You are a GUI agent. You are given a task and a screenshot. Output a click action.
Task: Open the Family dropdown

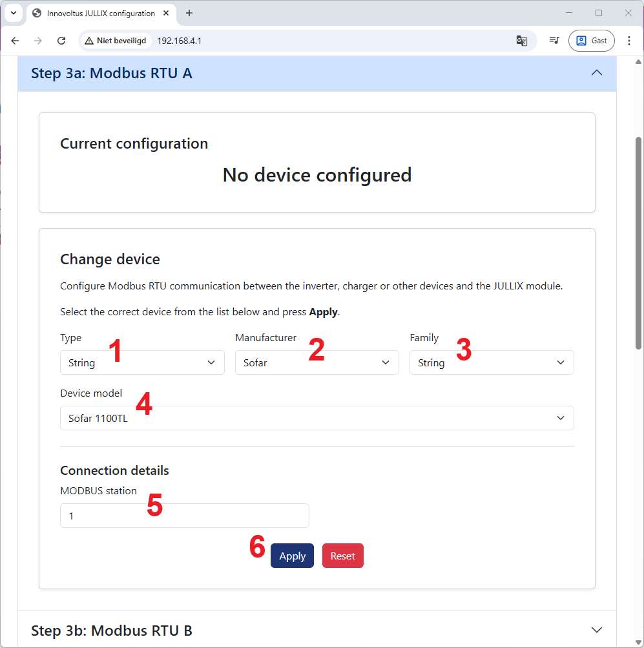click(491, 362)
